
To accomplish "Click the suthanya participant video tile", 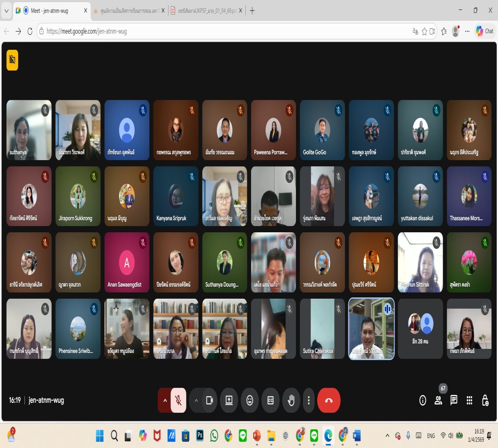I will coord(29,130).
